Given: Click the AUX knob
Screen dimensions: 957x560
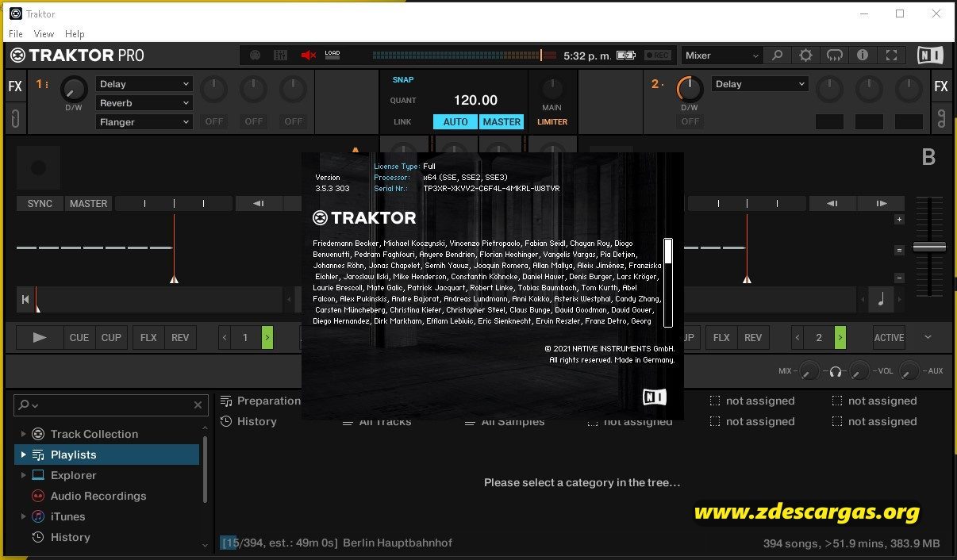Looking at the screenshot, I should tap(909, 371).
